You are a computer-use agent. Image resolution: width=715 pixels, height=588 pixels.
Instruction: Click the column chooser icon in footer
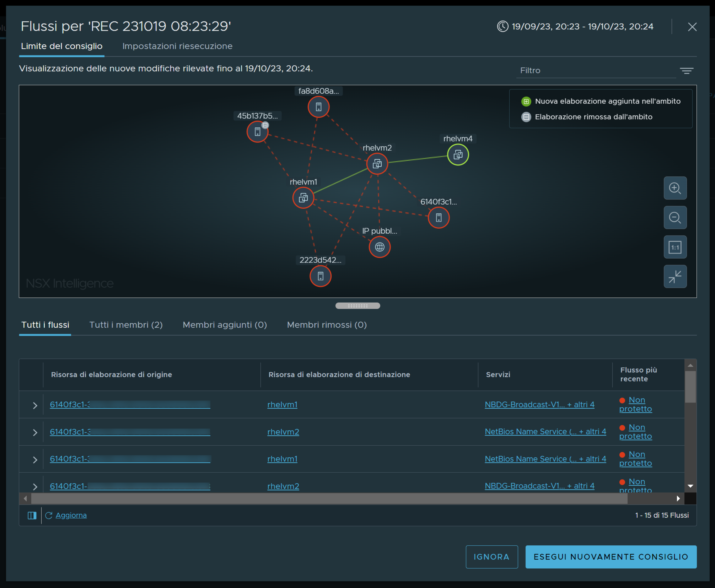[x=32, y=516]
